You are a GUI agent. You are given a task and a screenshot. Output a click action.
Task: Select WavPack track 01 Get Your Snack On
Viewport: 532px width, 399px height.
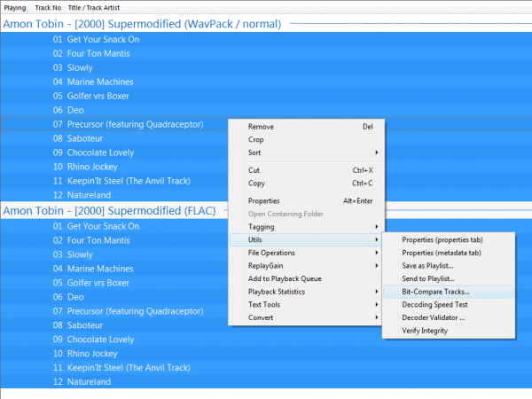[x=103, y=40]
